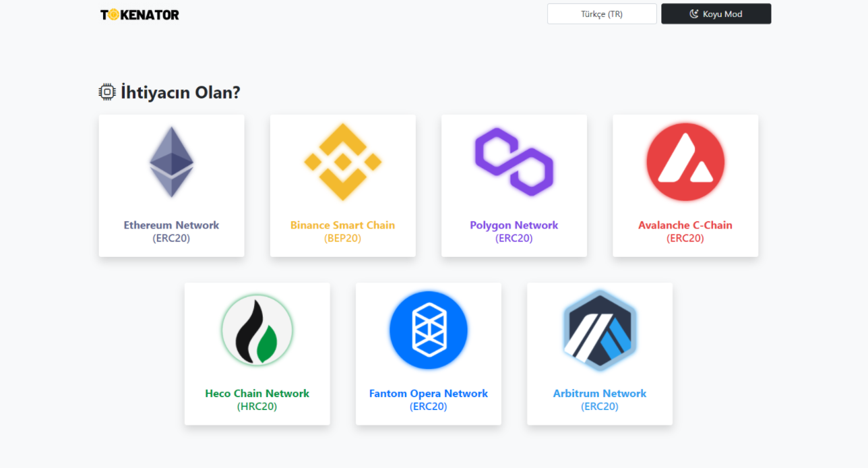Image resolution: width=868 pixels, height=468 pixels.
Task: Click the (ERC20) text under Polygon Network
Action: tap(514, 239)
